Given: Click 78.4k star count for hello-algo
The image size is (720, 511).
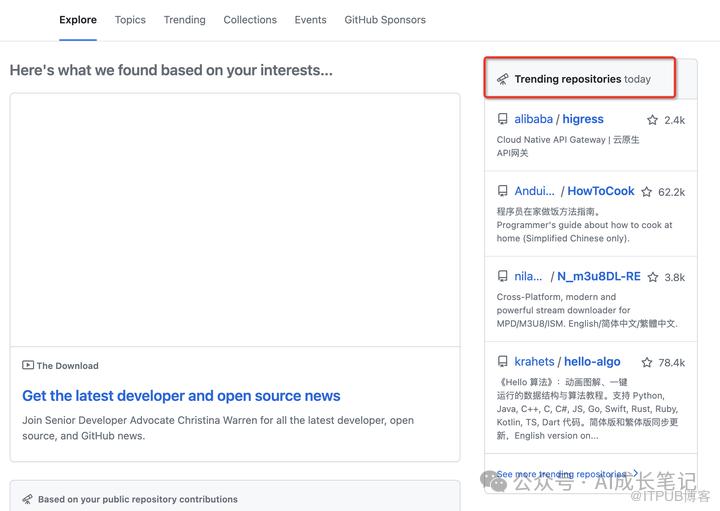Looking at the screenshot, I should [x=671, y=363].
